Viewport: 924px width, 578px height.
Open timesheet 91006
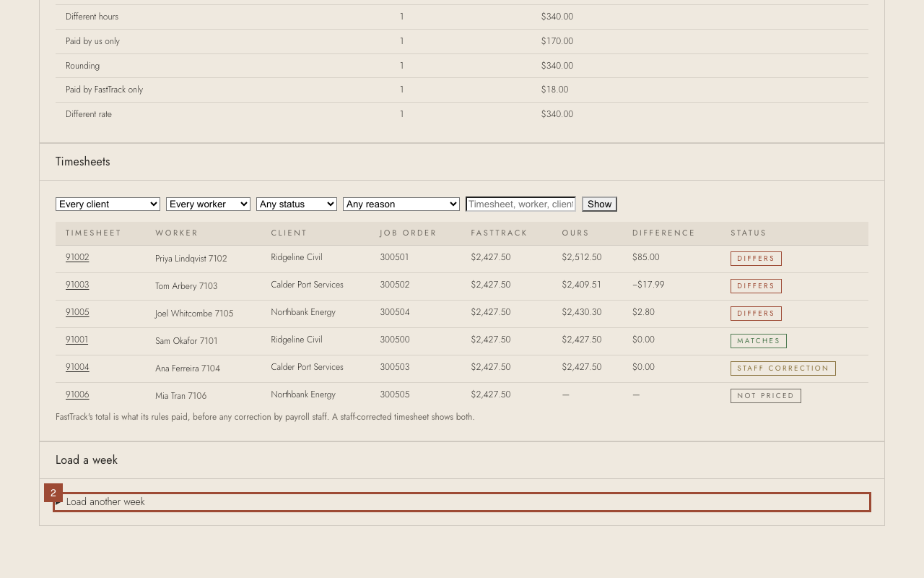coord(77,394)
